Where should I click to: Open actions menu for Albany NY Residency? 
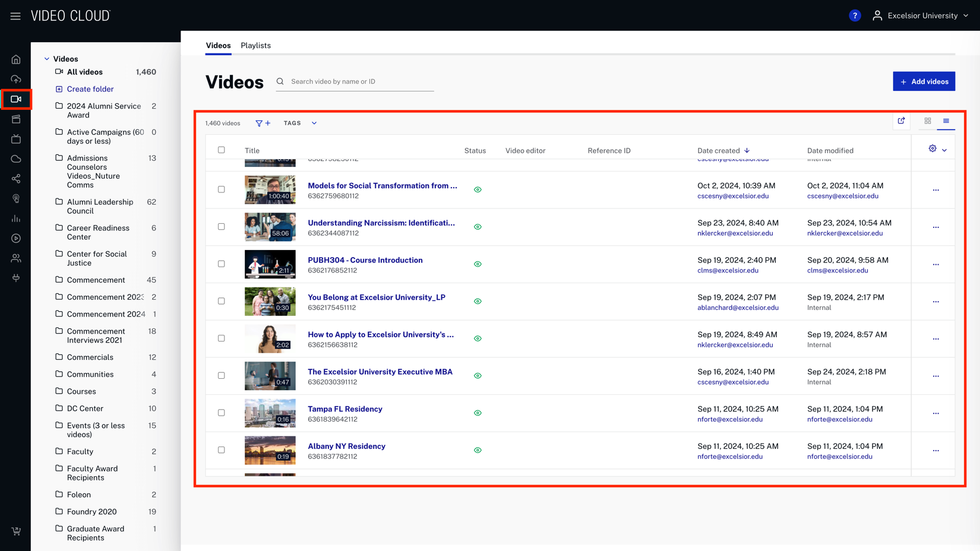(x=935, y=451)
